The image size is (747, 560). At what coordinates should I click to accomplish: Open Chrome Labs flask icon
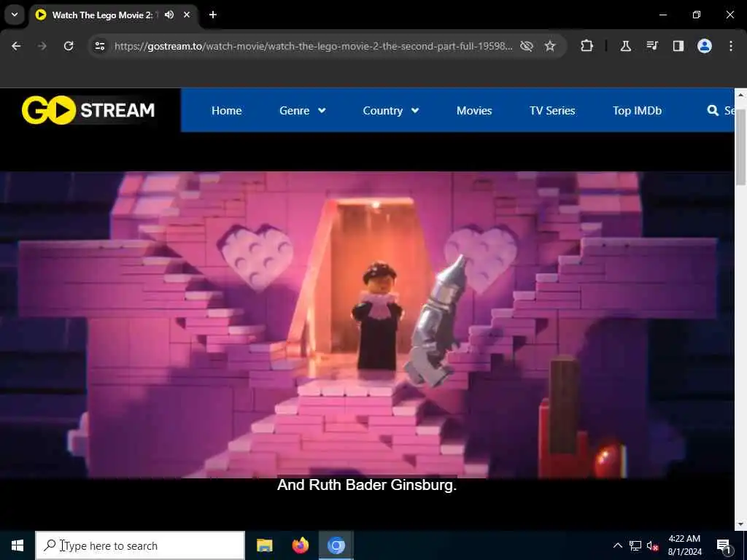625,46
